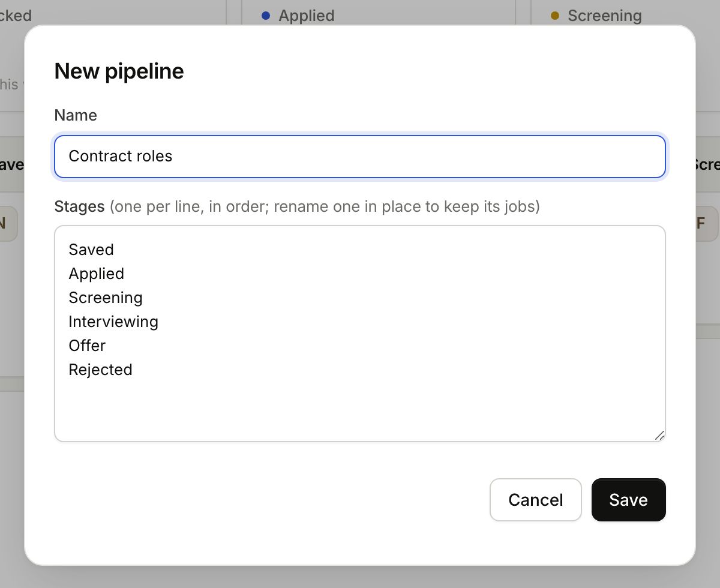
Task: Focus the Name field containing Contract roles
Action: point(360,157)
